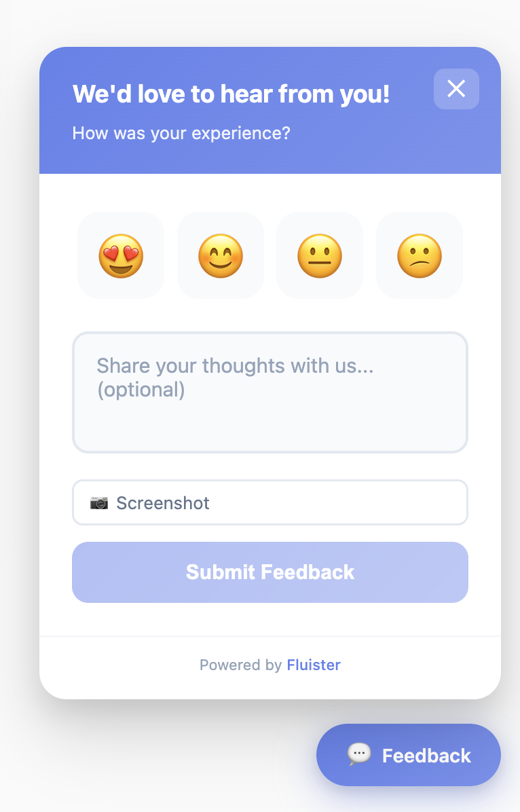Click the "Powered by" footer text
This screenshot has width=520, height=812.
[x=240, y=665]
